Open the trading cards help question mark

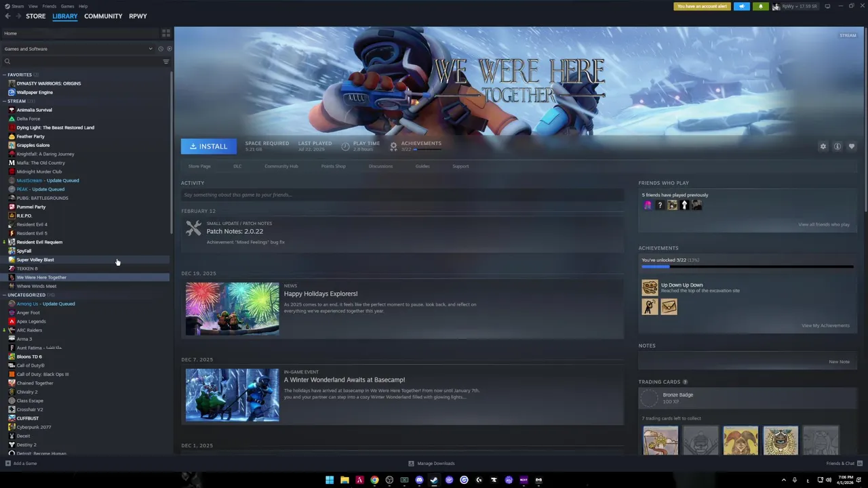click(x=685, y=382)
